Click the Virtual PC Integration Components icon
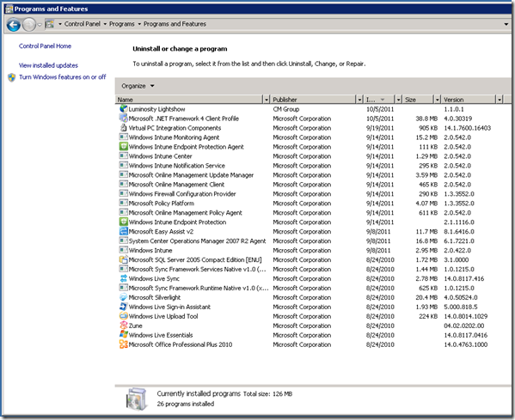This screenshot has height=420, width=515. [x=123, y=128]
